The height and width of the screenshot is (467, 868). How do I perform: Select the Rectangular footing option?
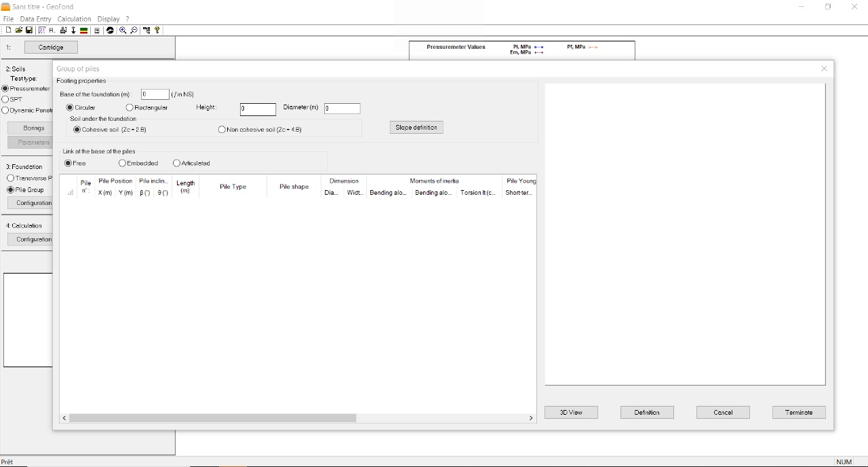tap(146, 107)
